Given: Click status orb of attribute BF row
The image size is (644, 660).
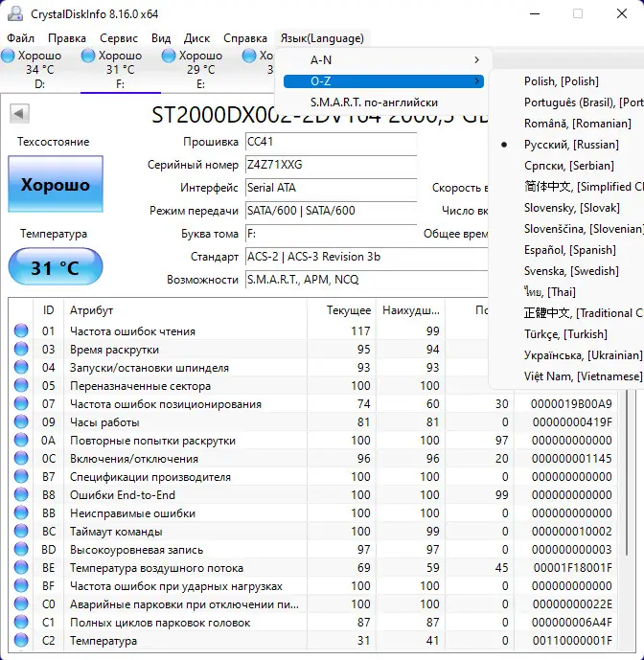Looking at the screenshot, I should click(21, 585).
